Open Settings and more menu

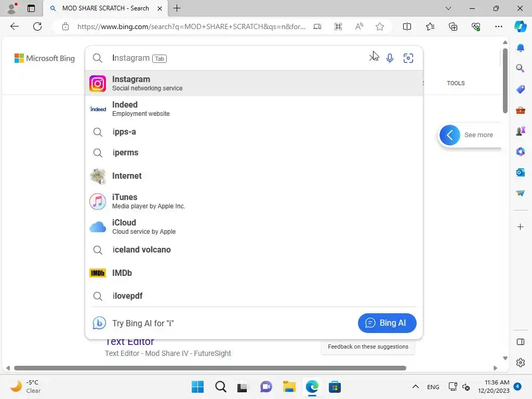(498, 26)
